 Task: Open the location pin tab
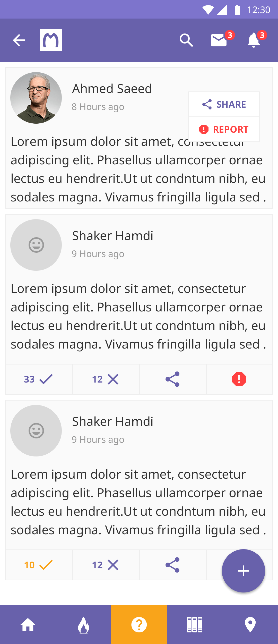[250, 625]
